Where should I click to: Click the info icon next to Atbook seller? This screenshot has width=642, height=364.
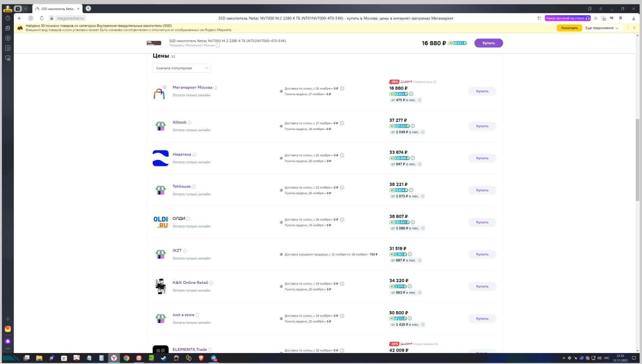[190, 123]
